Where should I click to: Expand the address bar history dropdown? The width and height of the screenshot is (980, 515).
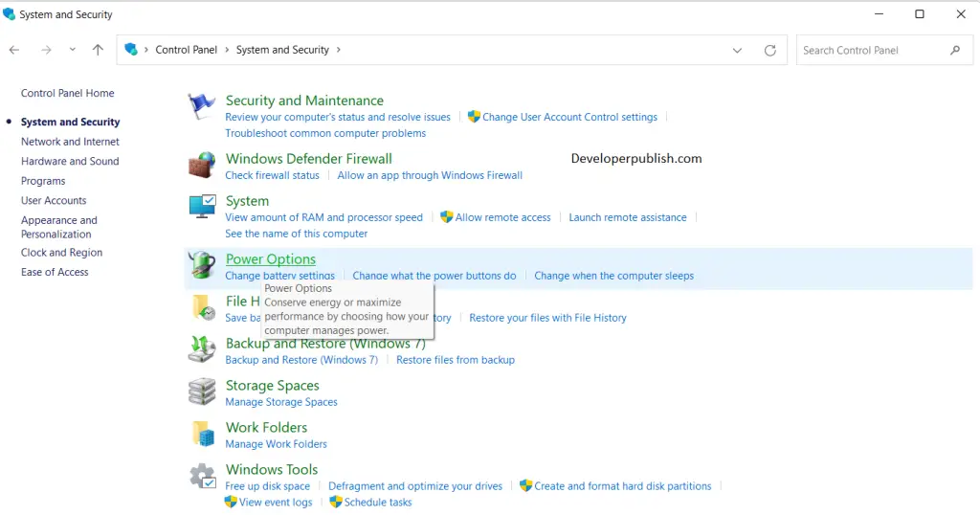(x=737, y=50)
